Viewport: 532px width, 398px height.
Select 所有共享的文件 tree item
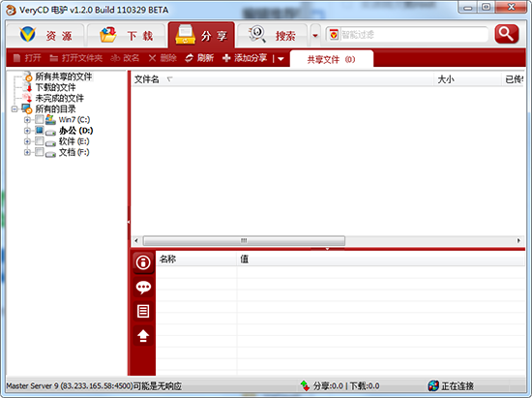tap(64, 77)
